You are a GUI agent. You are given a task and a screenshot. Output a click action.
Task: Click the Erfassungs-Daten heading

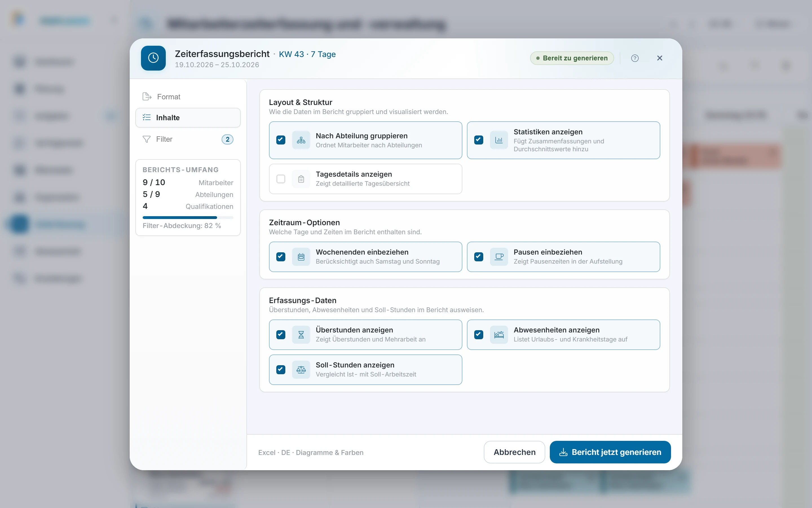[302, 300]
